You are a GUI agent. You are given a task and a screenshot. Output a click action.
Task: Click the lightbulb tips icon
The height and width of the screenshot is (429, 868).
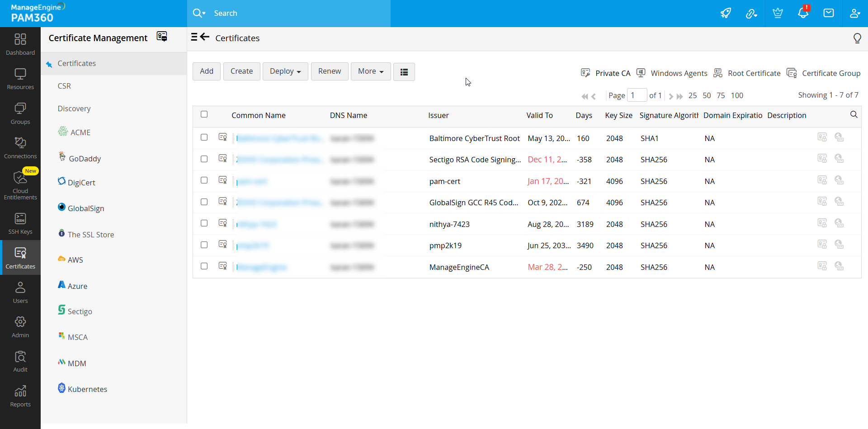pyautogui.click(x=857, y=38)
